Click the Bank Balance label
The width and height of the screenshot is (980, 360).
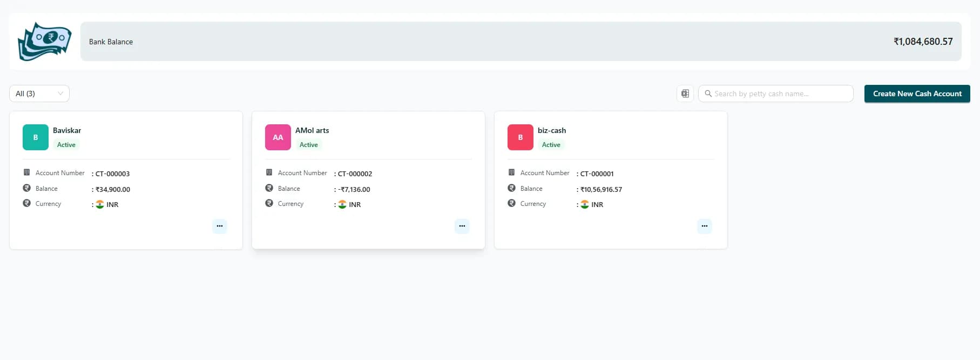[x=111, y=42]
